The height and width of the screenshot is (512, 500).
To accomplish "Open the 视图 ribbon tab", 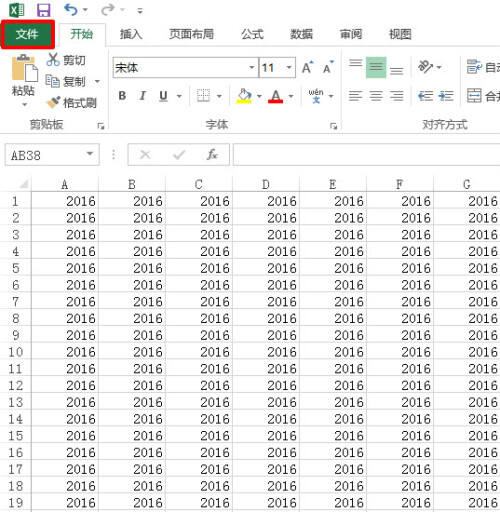I will coord(400,34).
